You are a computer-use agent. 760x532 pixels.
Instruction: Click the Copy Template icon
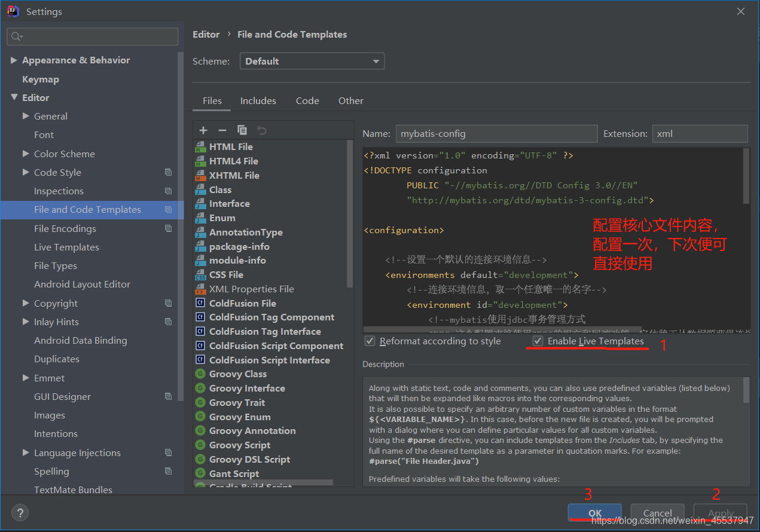coord(242,130)
